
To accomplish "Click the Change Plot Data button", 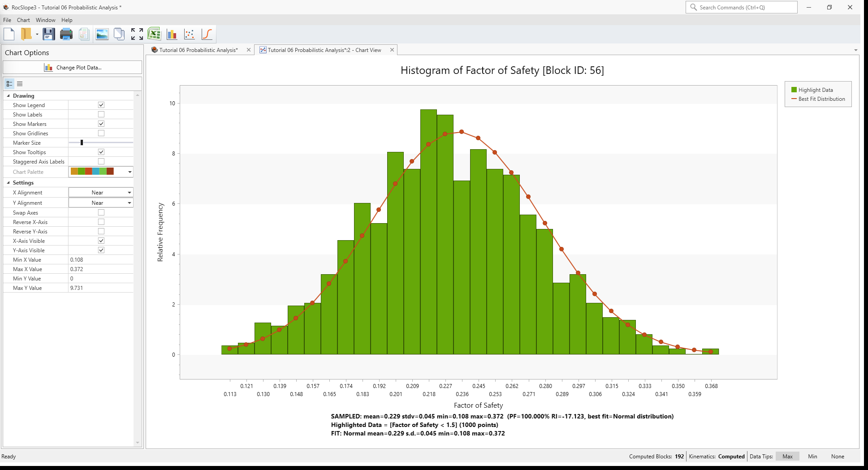I will point(73,68).
